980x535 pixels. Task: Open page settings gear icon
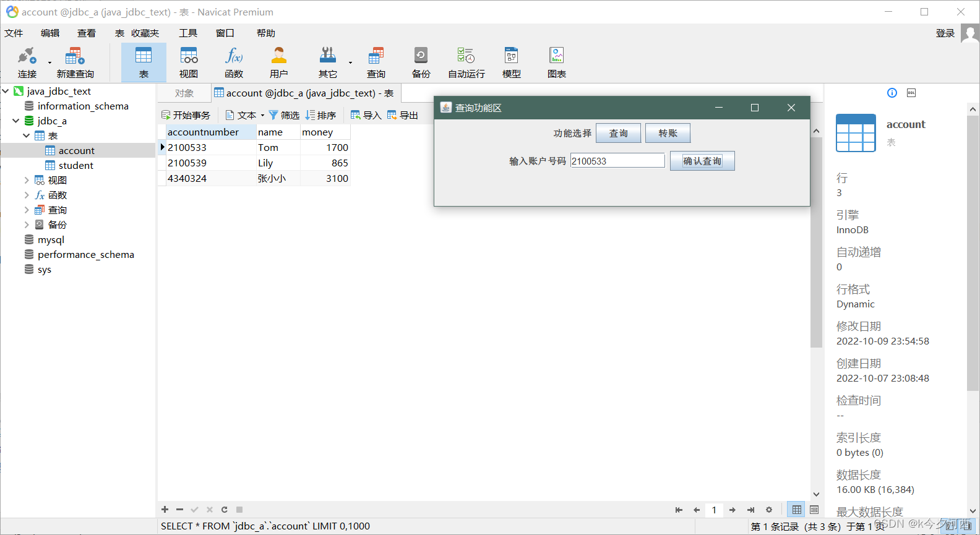click(769, 510)
